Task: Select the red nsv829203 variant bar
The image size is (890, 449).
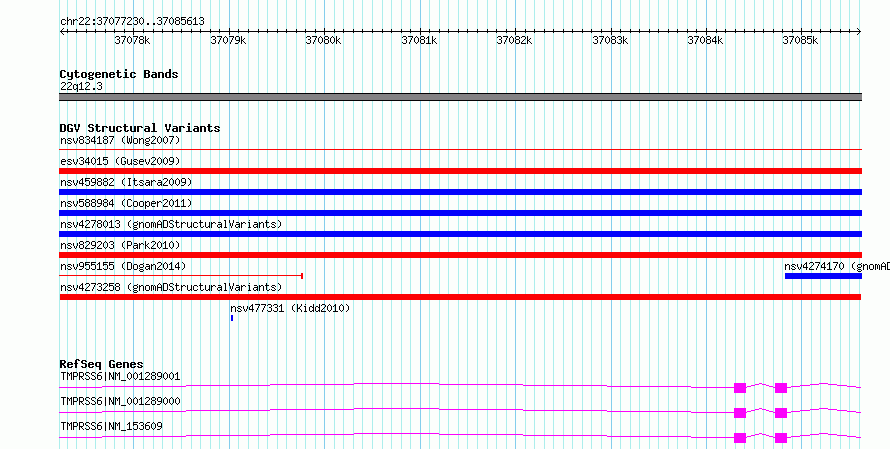Action: coord(460,255)
